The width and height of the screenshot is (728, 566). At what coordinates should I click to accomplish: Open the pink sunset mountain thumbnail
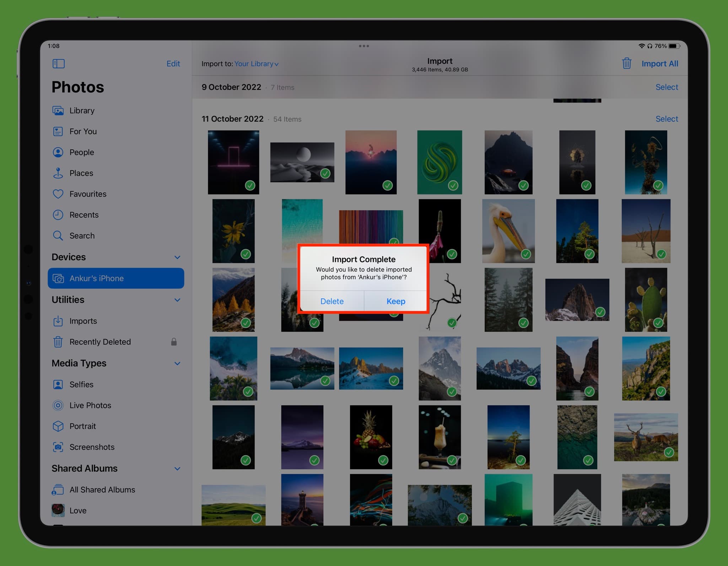pos(371,162)
